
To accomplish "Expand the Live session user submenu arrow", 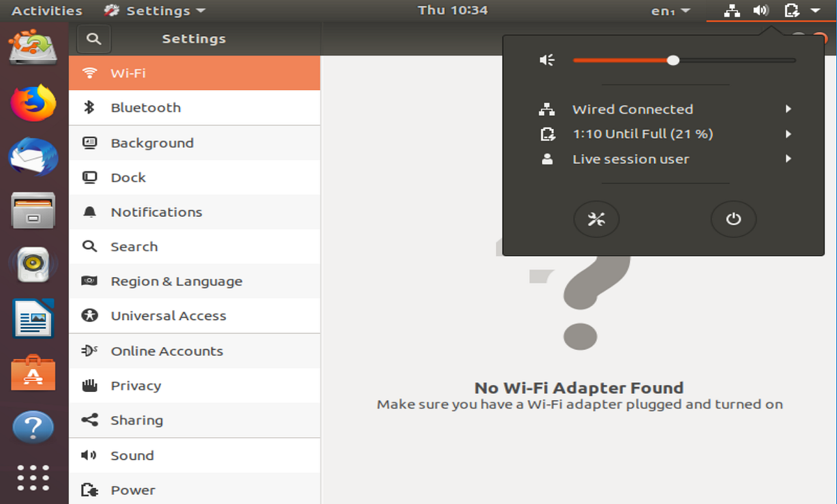I will point(788,159).
